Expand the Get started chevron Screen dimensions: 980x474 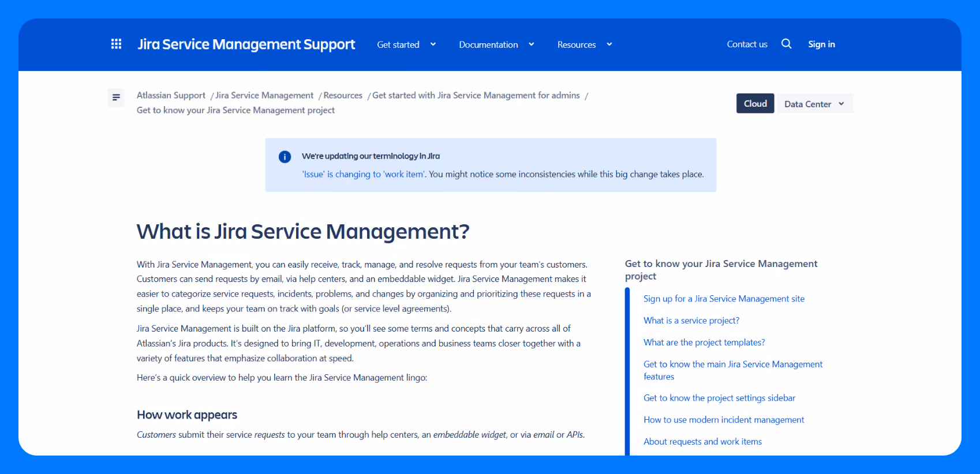(433, 44)
